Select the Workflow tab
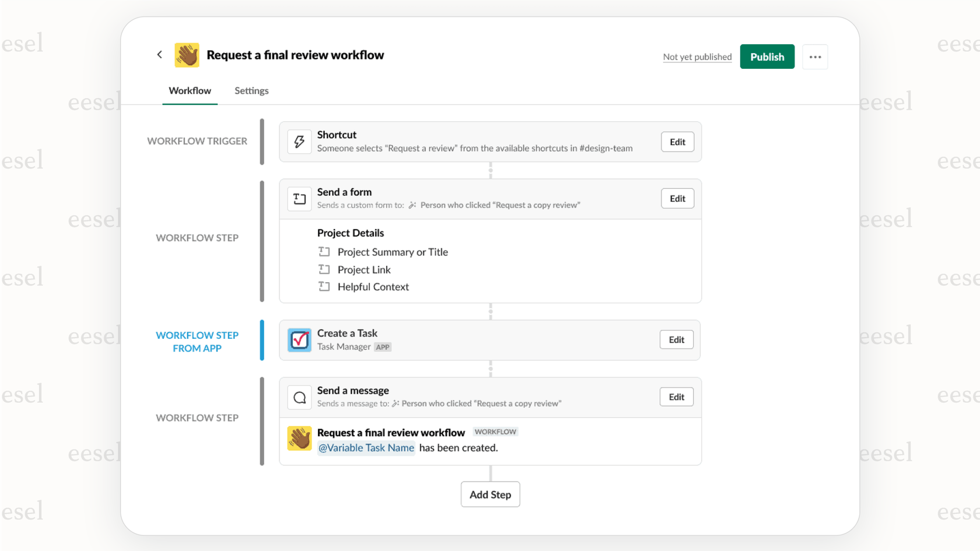 [190, 90]
